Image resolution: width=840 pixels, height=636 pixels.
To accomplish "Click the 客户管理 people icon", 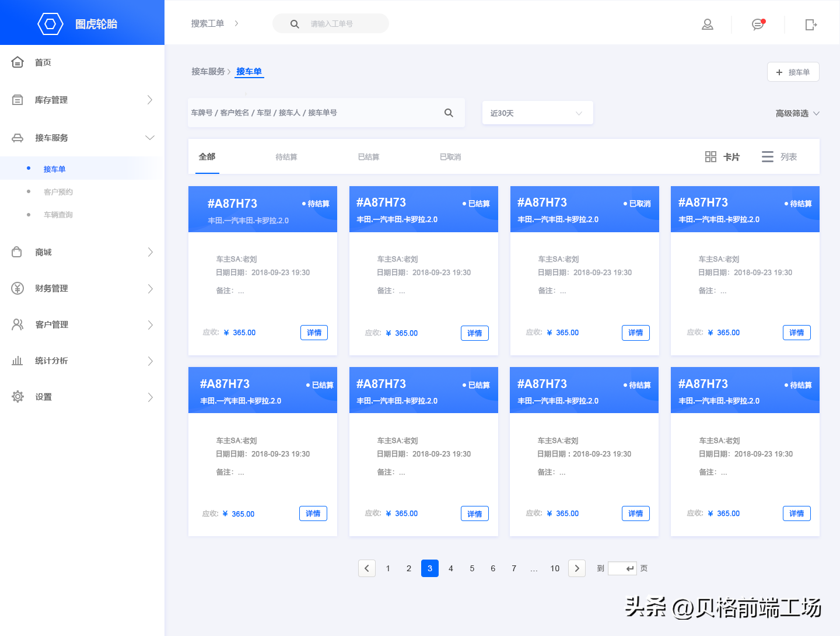I will pyautogui.click(x=17, y=324).
